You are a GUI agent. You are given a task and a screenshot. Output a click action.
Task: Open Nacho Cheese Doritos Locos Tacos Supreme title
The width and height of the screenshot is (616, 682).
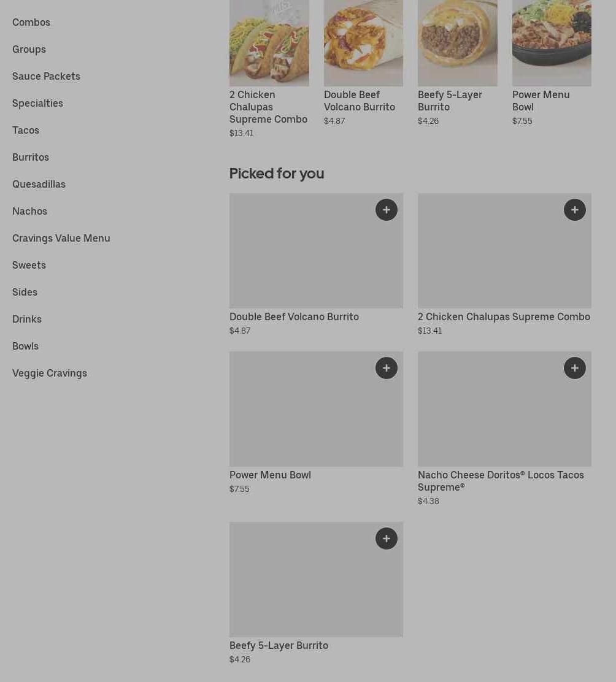coord(501,481)
